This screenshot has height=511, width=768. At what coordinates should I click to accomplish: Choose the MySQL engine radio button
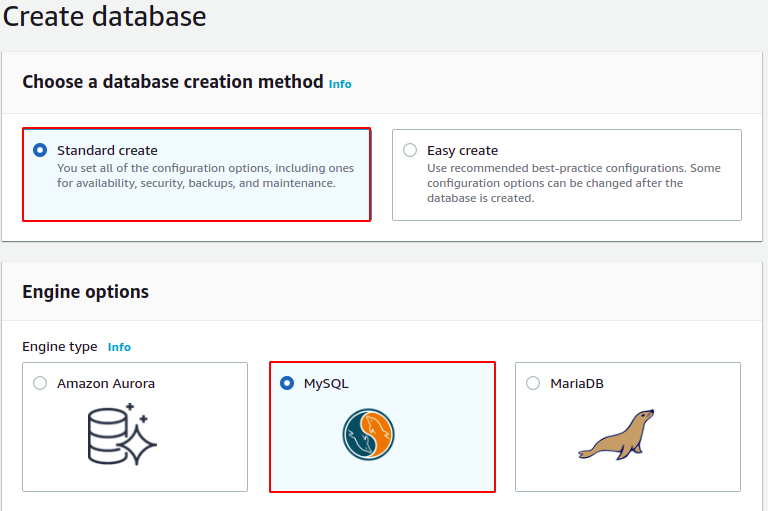(287, 383)
